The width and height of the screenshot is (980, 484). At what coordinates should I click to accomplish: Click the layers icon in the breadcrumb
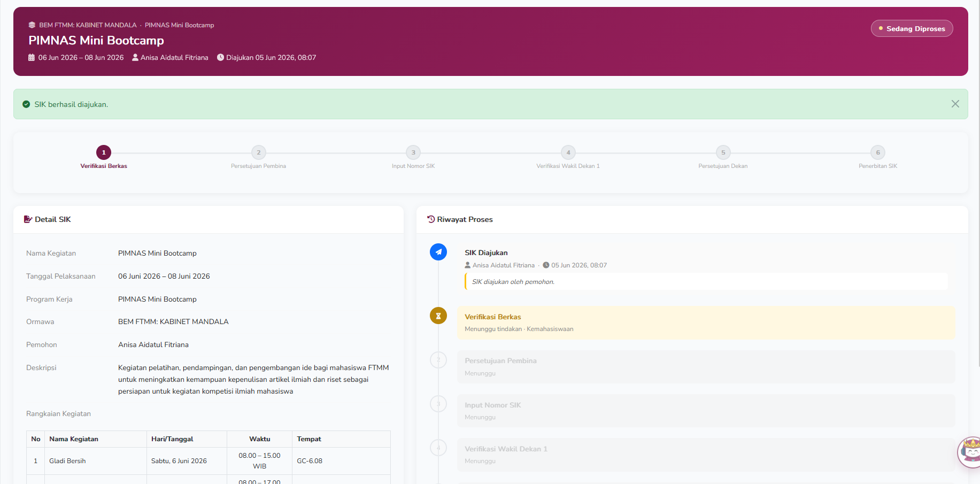[32, 25]
